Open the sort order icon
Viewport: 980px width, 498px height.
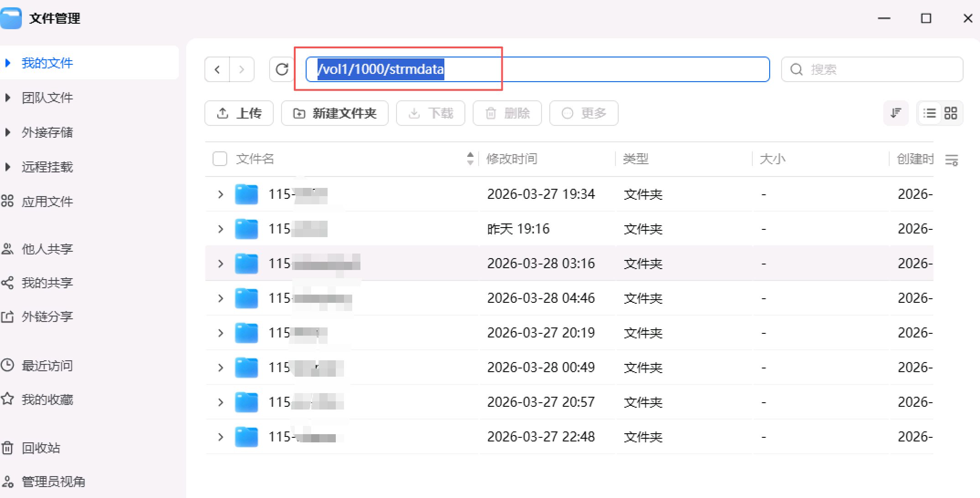pos(896,113)
